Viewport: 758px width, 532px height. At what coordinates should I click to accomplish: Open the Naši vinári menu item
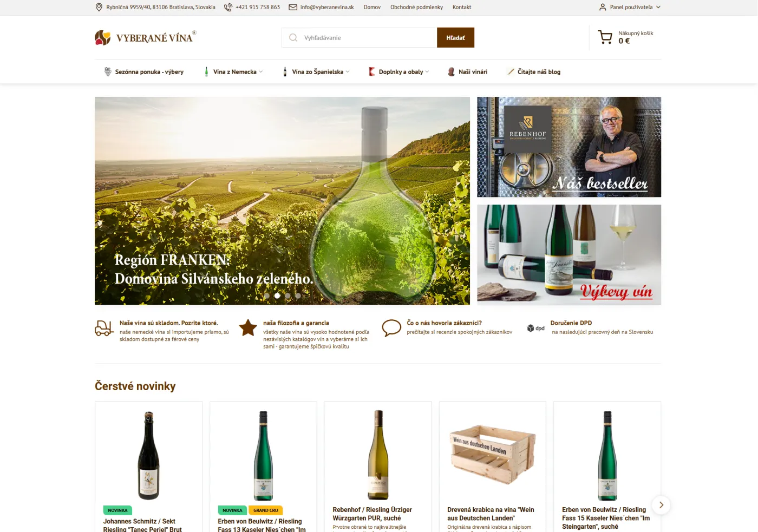468,71
